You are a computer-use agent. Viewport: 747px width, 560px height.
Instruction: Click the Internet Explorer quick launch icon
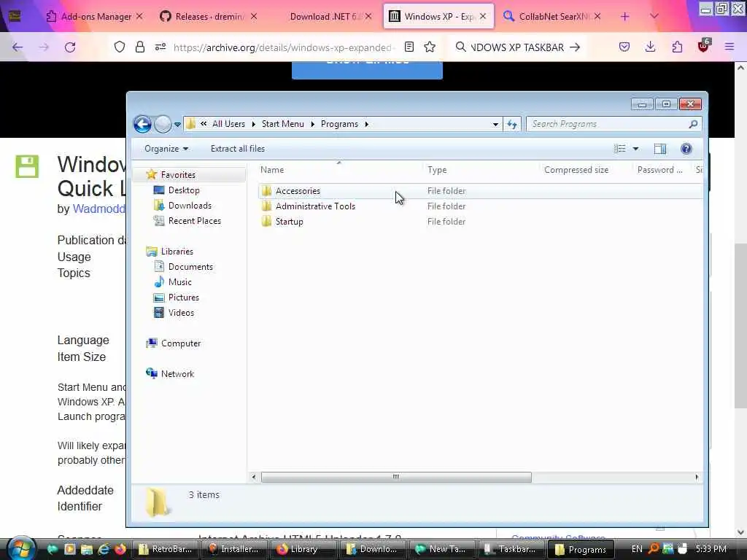(104, 549)
